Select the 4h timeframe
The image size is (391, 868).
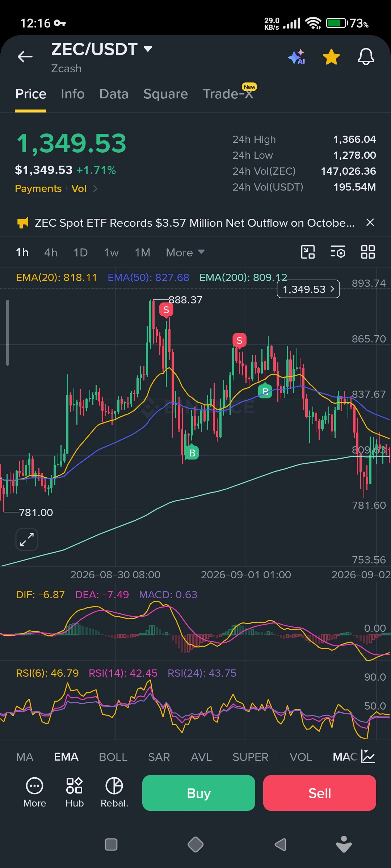click(51, 252)
